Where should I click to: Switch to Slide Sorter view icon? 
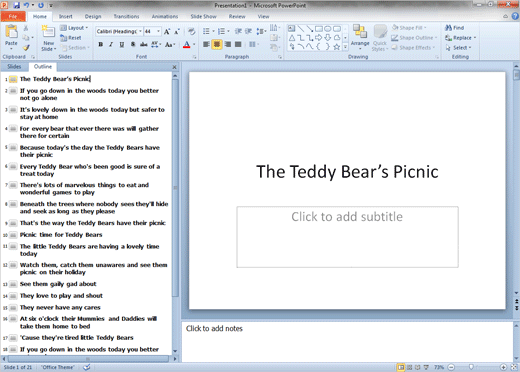(x=410, y=367)
